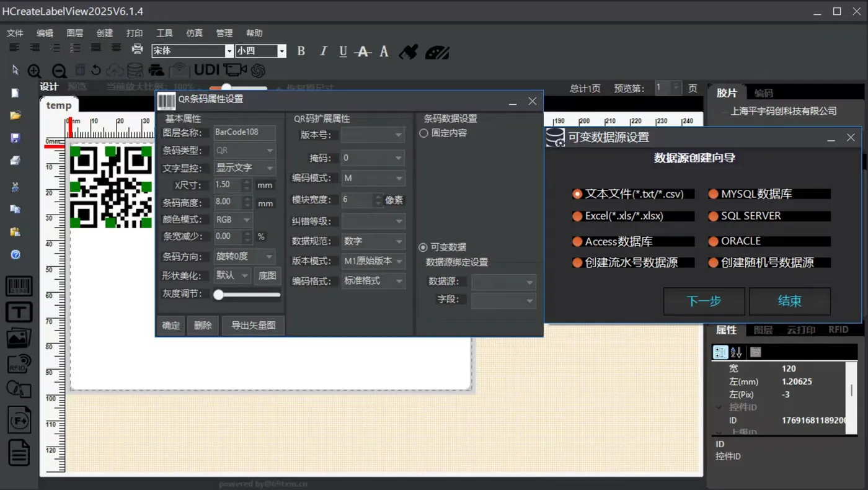The image size is (868, 490).
Task: Open the Print menu (打印)
Action: (x=135, y=33)
